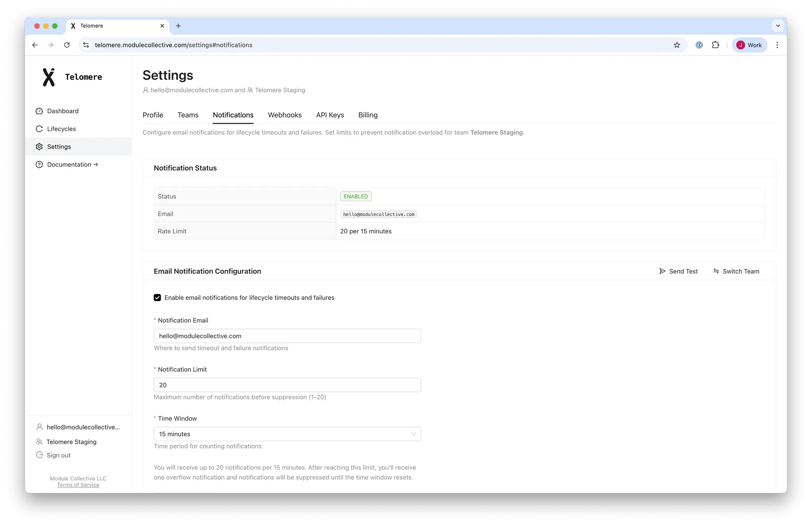Image resolution: width=812 pixels, height=526 pixels.
Task: Click the Switch Team arrows icon
Action: click(x=716, y=271)
